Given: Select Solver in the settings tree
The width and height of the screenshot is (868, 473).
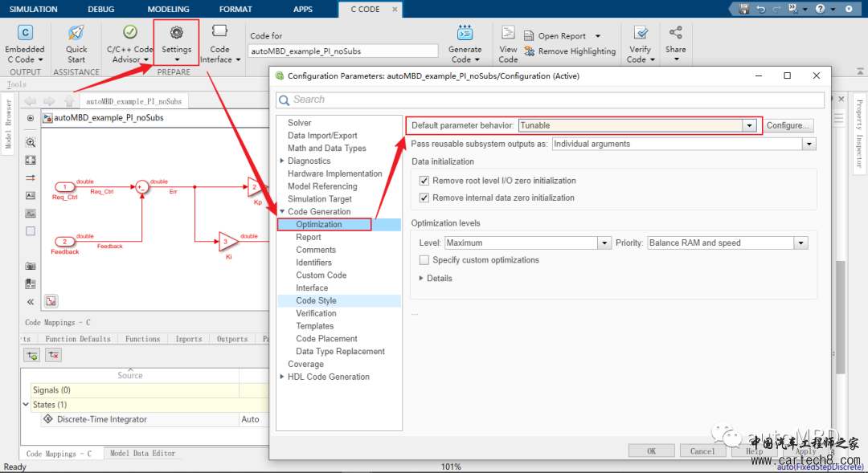Looking at the screenshot, I should click(300, 123).
